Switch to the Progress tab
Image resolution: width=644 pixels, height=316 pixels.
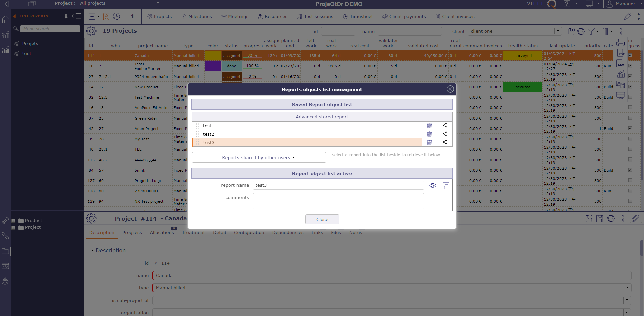coord(132,232)
